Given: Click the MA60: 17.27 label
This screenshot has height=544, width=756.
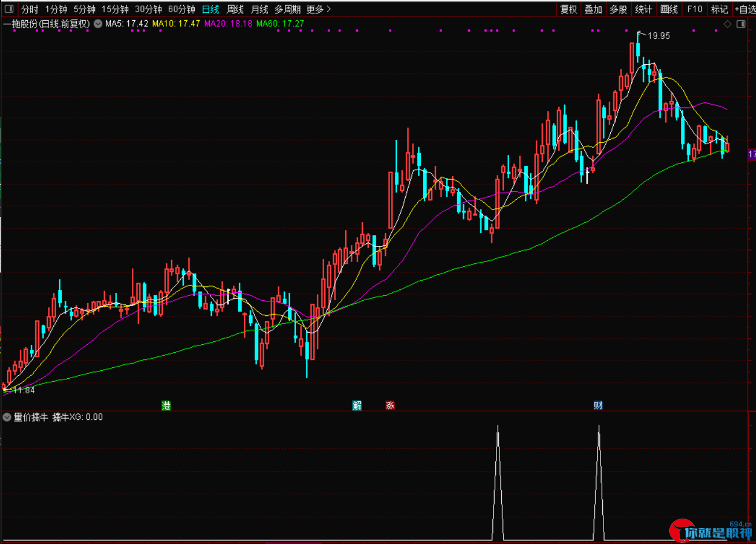Looking at the screenshot, I should (280, 24).
